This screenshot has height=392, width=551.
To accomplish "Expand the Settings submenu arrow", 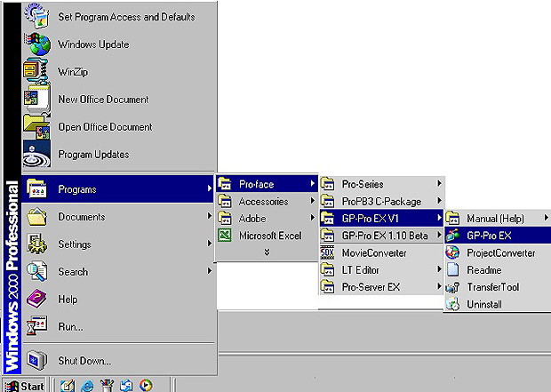I will (210, 243).
